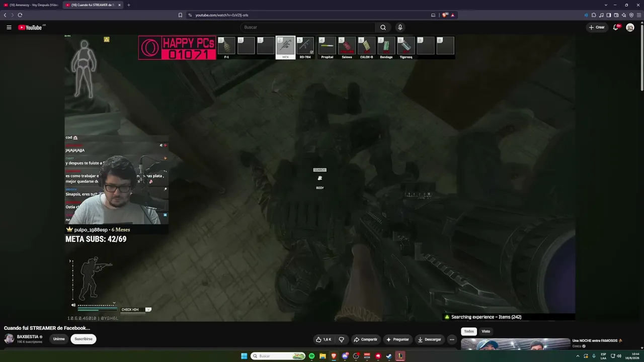The image size is (644, 362).
Task: Open more actions menu (three dots)
Action: click(x=452, y=339)
